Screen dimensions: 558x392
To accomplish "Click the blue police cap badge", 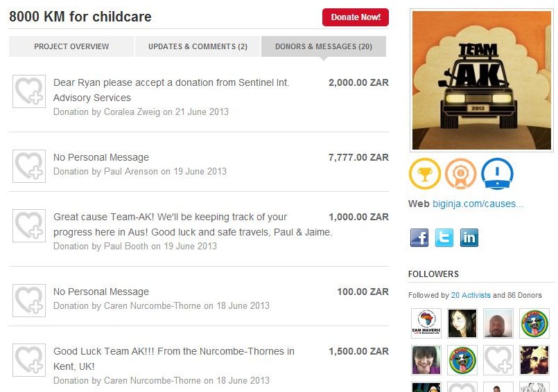I will click(497, 174).
